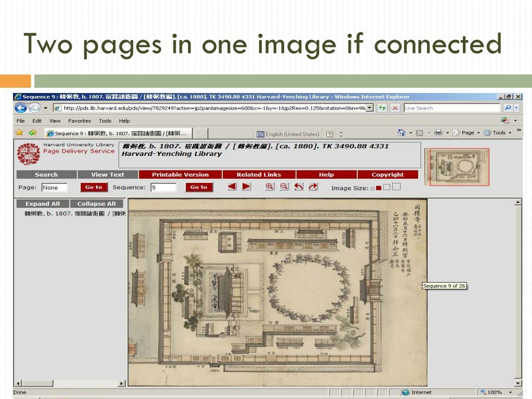This screenshot has width=532, height=399.
Task: Select the largest image size square
Action: coord(396,187)
